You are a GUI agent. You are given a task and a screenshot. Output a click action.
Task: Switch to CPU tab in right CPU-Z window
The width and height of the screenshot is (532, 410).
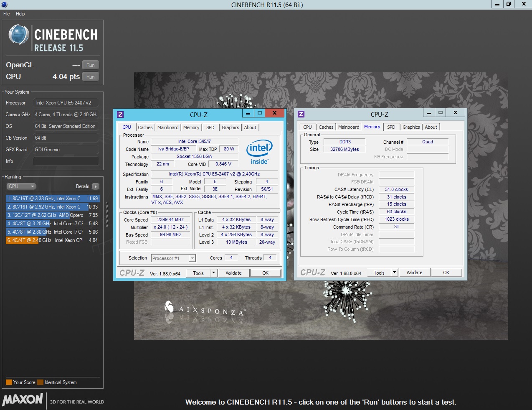pyautogui.click(x=307, y=127)
